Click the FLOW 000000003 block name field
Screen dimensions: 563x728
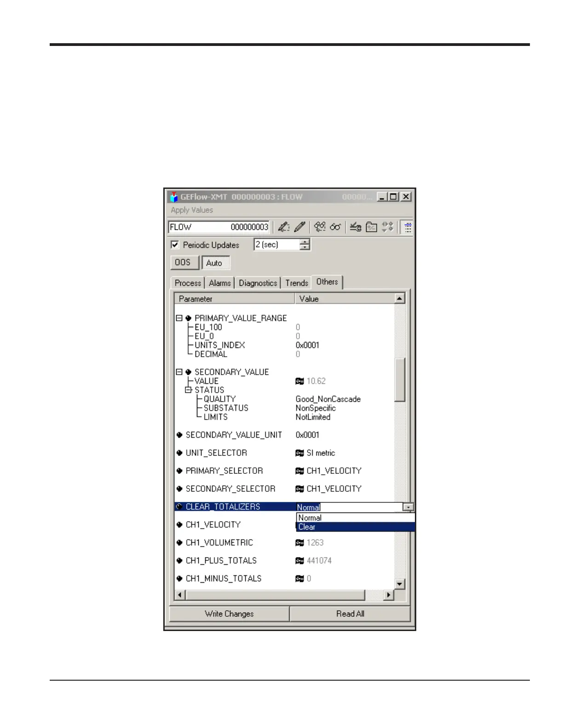(x=219, y=227)
